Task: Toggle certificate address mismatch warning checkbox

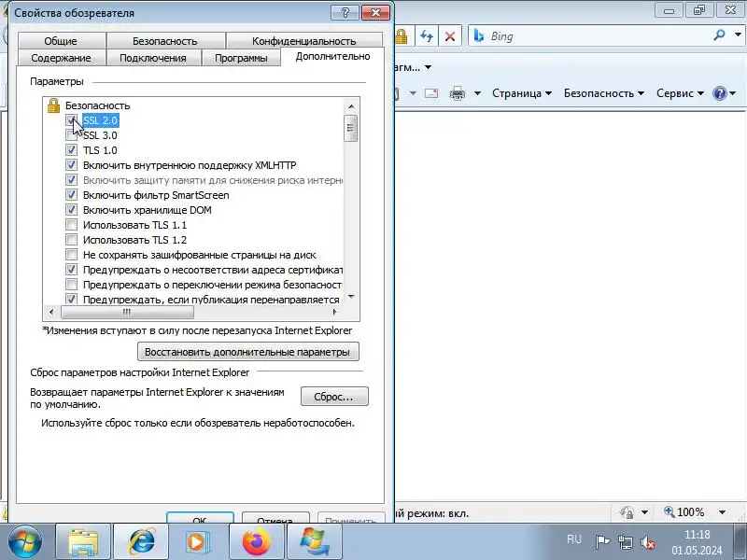Action: tap(71, 270)
